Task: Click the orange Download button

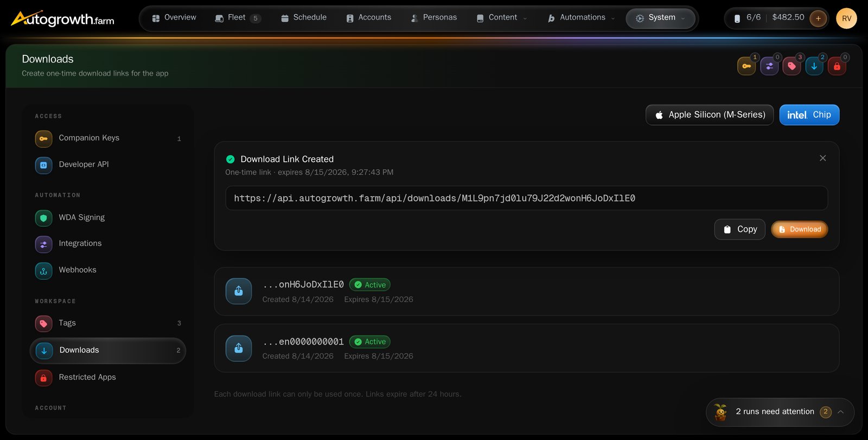Action: (800, 229)
